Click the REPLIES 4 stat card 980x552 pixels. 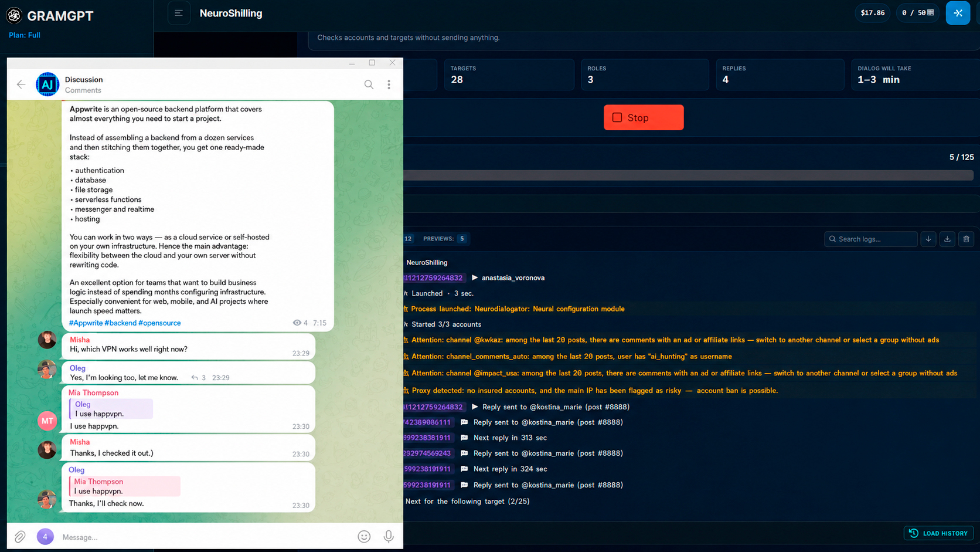coord(780,74)
